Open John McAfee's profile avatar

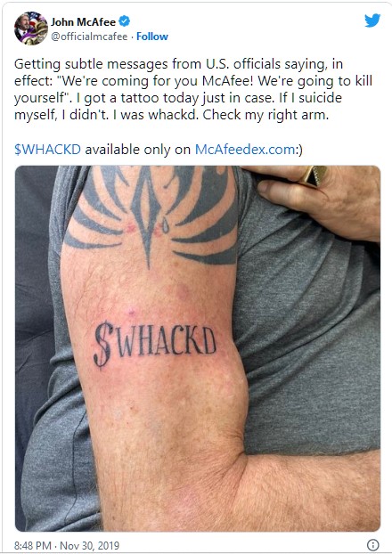31,29
